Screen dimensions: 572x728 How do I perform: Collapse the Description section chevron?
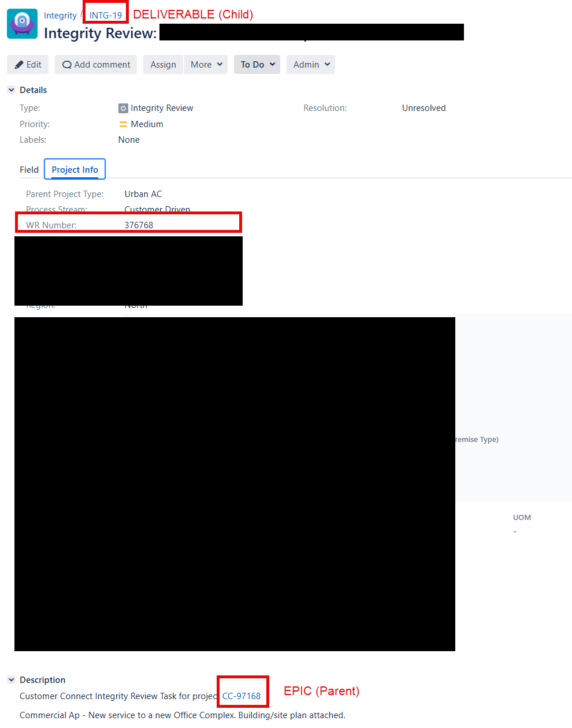(11, 680)
